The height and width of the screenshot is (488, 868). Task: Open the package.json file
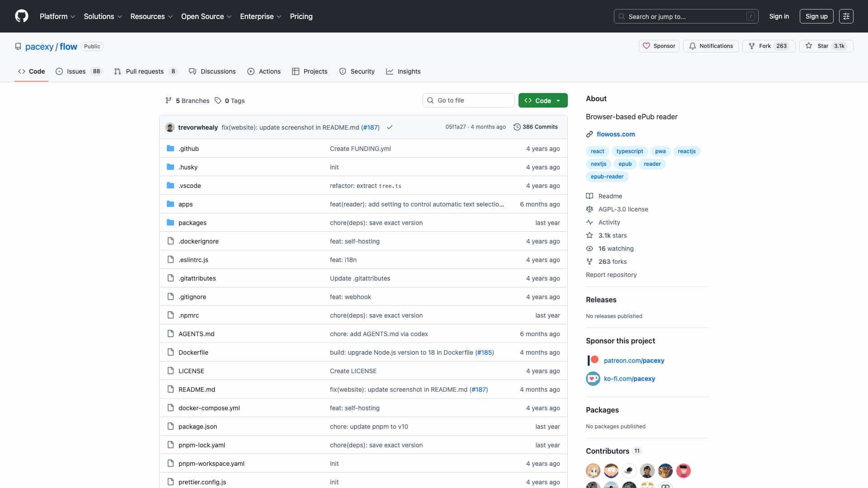(x=198, y=427)
